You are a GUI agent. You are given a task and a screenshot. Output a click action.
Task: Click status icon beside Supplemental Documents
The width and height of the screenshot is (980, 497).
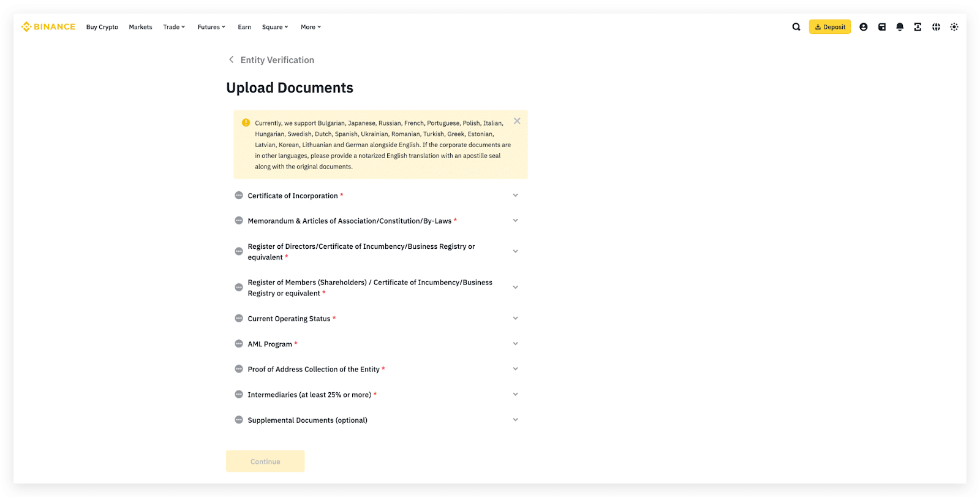[x=239, y=420]
